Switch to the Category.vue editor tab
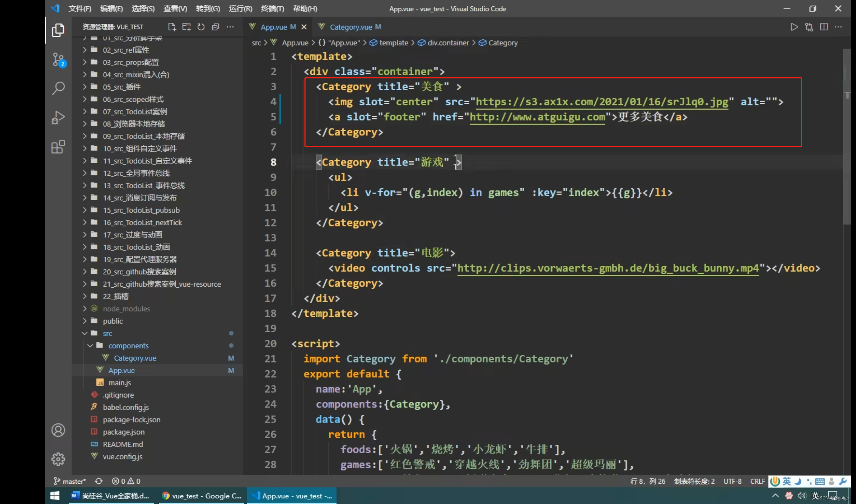Viewport: 856px width, 504px height. click(x=350, y=27)
